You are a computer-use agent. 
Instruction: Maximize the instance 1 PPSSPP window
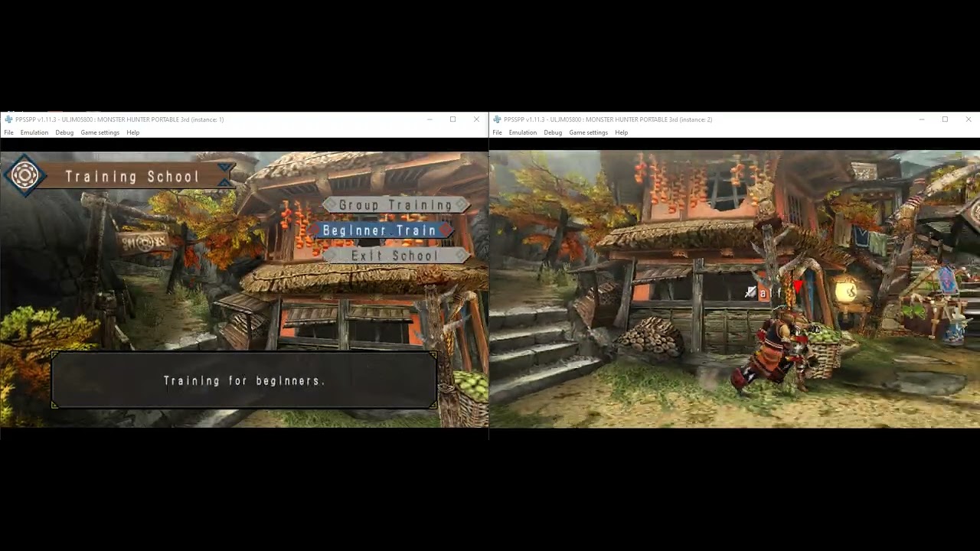click(x=452, y=119)
